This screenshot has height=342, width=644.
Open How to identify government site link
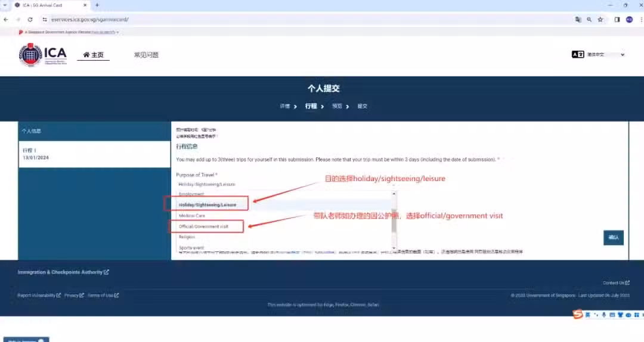coord(105,32)
